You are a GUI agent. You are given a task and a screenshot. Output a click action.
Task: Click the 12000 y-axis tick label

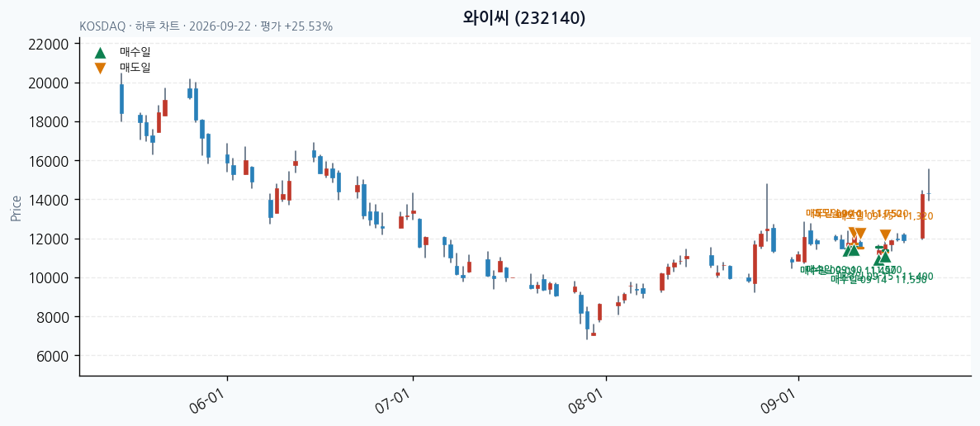click(49, 239)
